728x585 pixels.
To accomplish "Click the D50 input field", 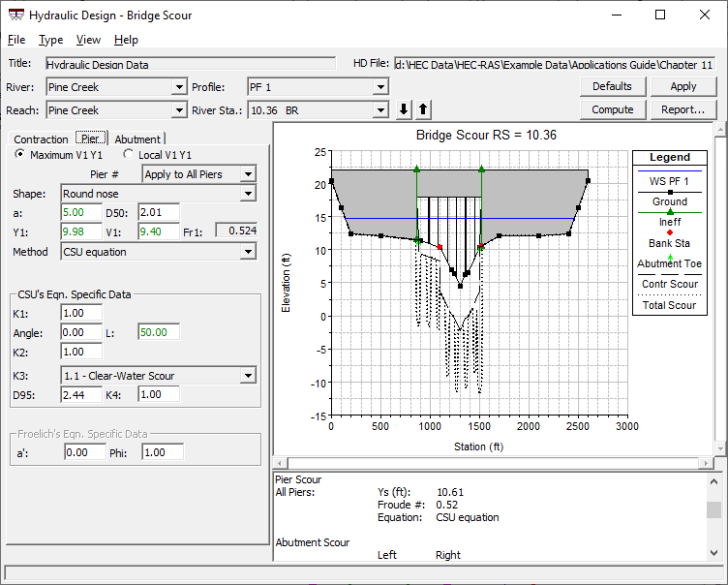I will tap(159, 212).
